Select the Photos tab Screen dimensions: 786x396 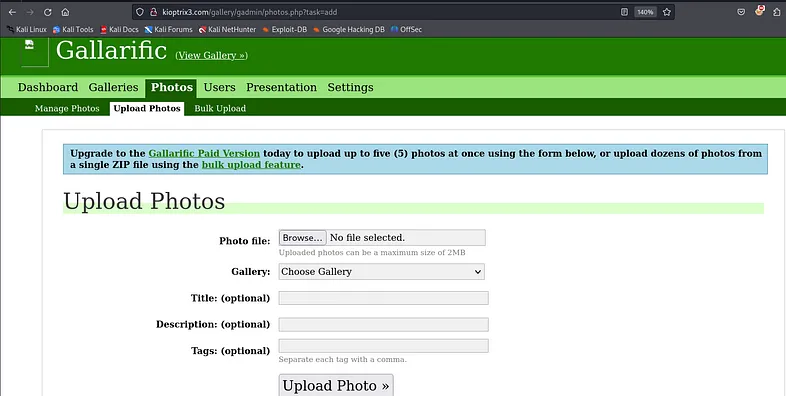171,88
